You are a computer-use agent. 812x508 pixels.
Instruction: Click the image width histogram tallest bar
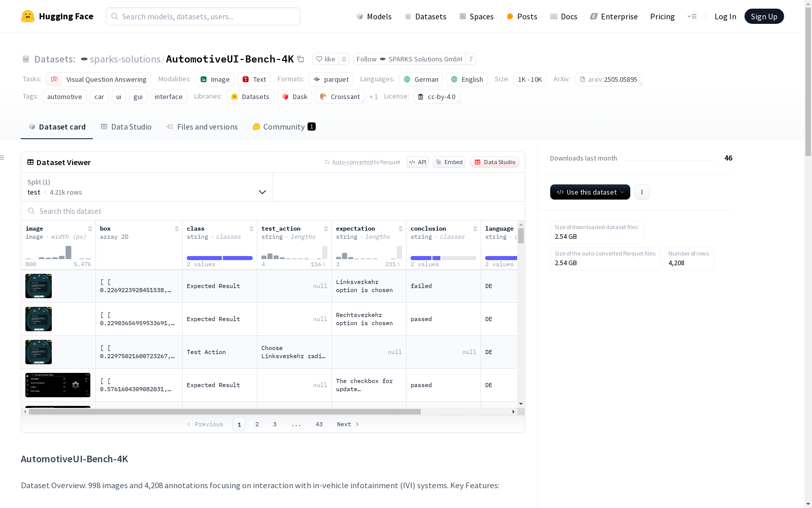(69, 252)
